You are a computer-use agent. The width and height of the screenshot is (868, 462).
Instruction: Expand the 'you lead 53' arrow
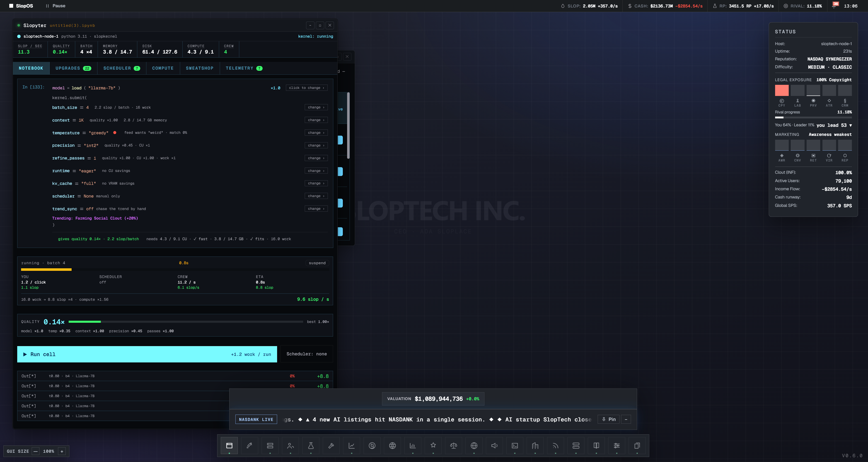tap(851, 125)
